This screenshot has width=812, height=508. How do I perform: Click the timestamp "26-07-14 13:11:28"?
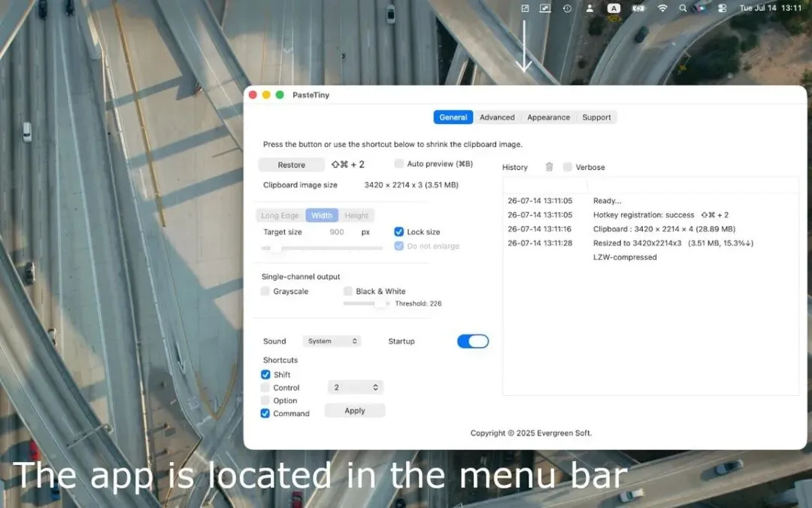pos(540,242)
